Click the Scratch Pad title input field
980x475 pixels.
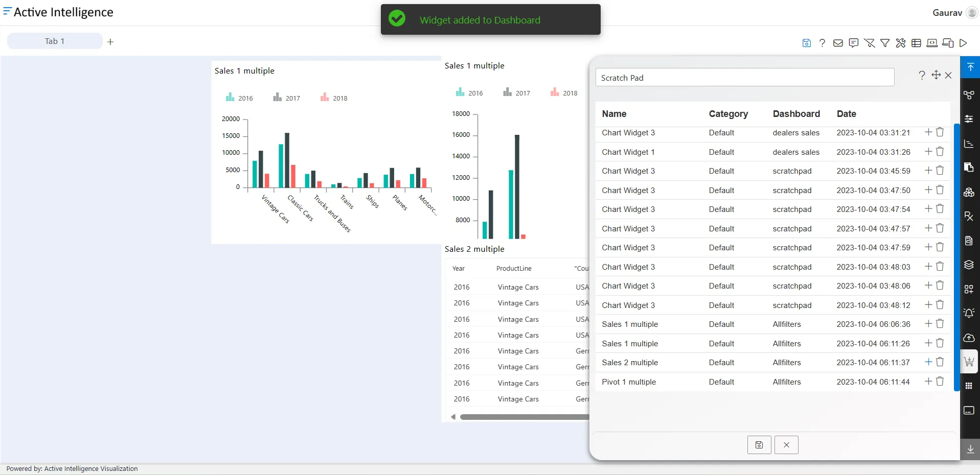(745, 78)
